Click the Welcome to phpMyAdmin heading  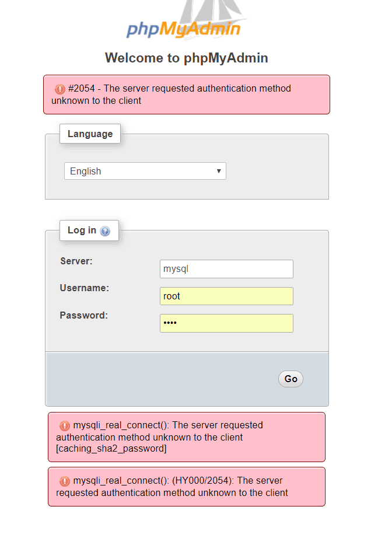pos(187,58)
